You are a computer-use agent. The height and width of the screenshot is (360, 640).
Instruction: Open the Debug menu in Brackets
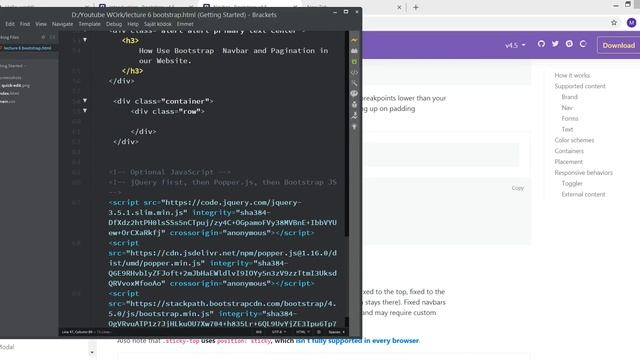[x=114, y=24]
